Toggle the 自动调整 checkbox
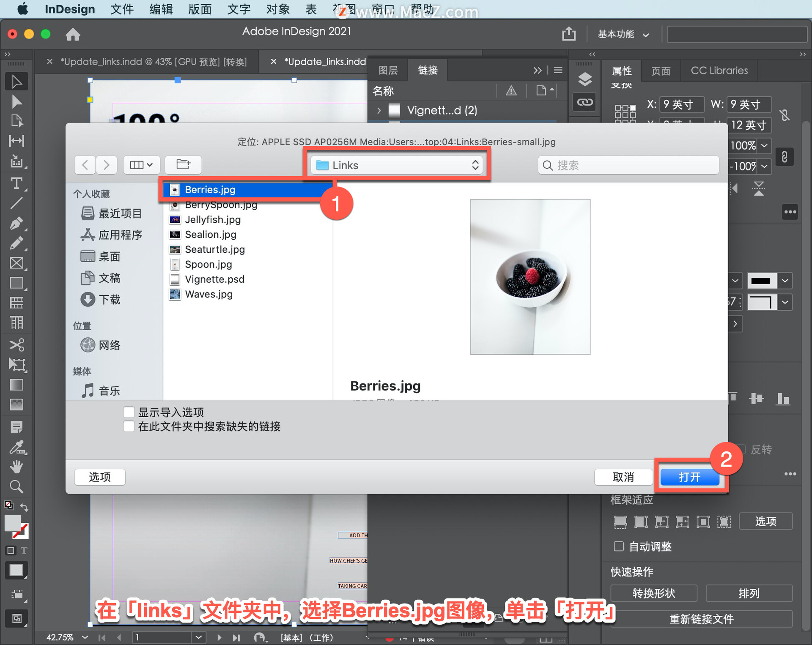Screen dimensions: 812x645 618,546
